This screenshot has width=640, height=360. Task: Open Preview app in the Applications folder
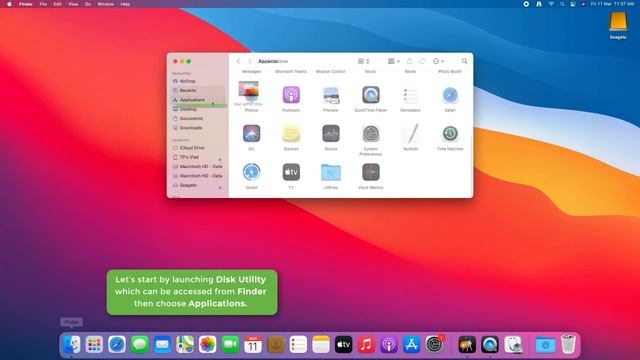pyautogui.click(x=331, y=95)
